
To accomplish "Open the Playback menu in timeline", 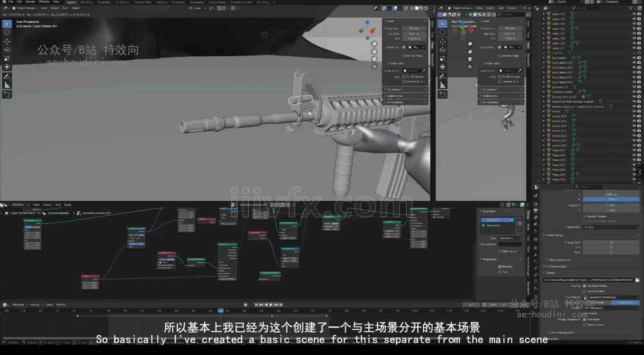I will [x=18, y=305].
